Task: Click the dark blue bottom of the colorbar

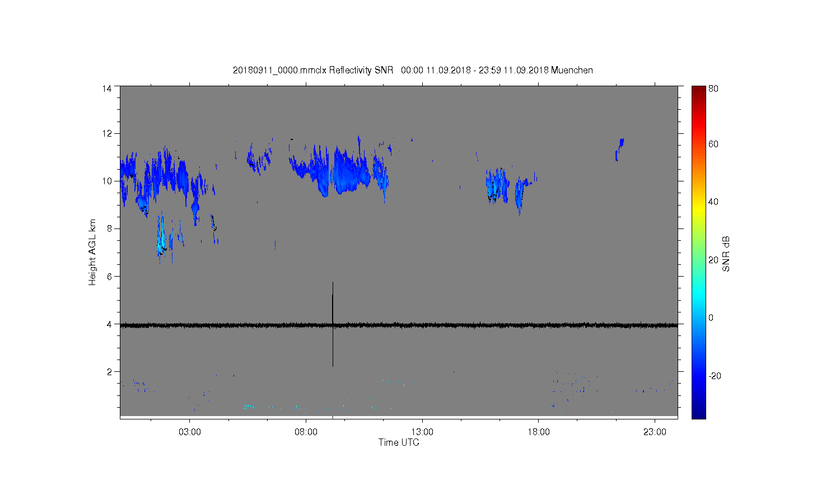Action: [698, 413]
